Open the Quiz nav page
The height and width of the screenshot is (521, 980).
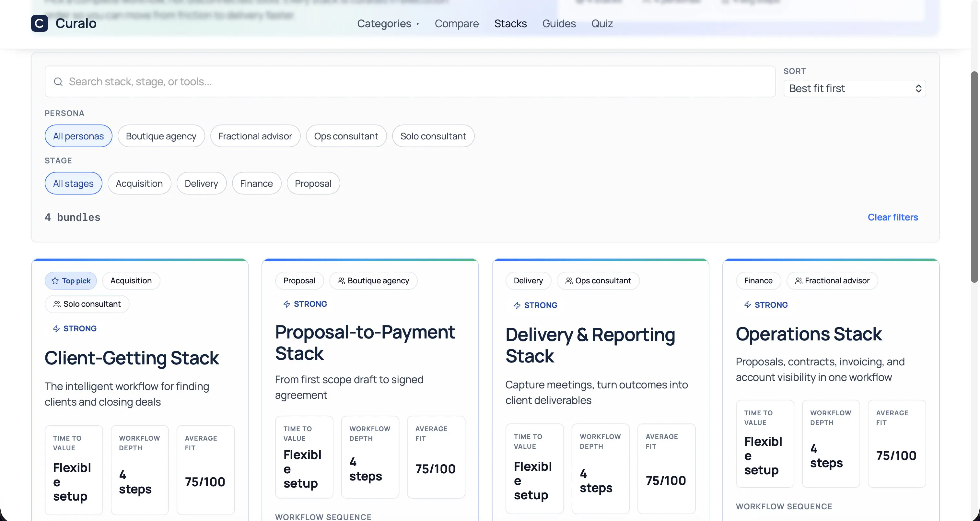pyautogui.click(x=602, y=24)
